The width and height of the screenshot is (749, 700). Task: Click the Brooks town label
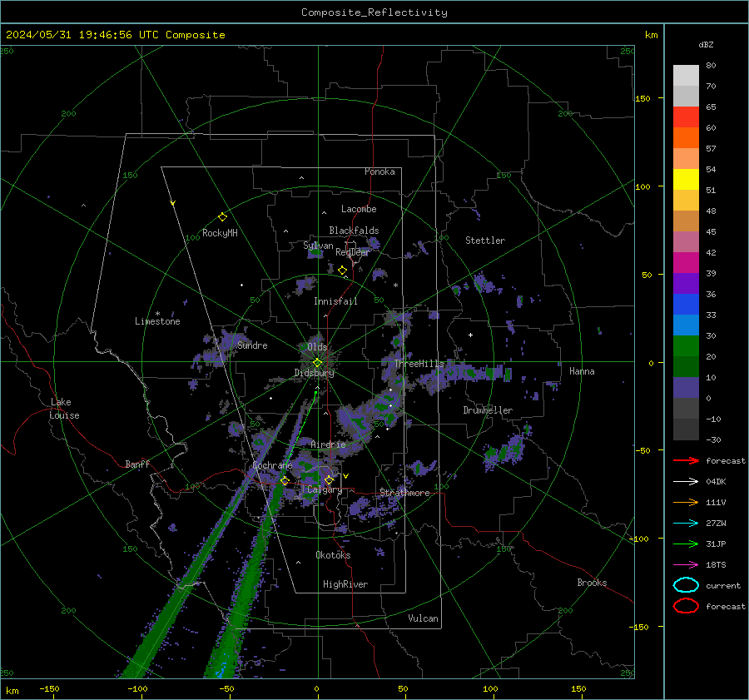click(x=592, y=583)
